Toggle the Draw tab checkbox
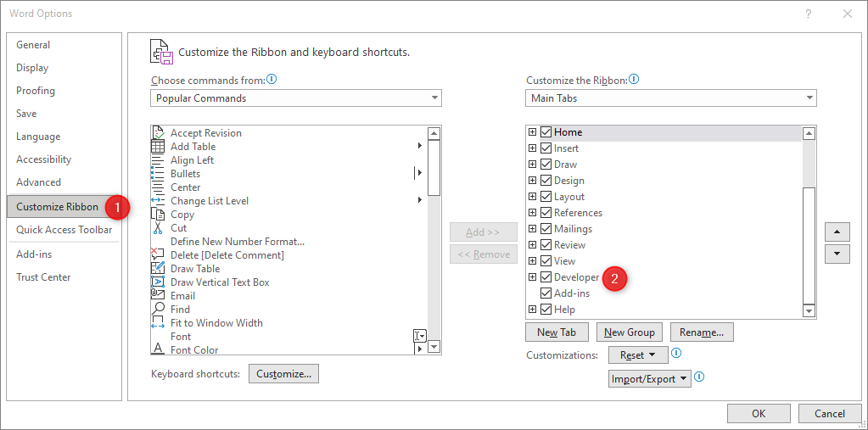 pyautogui.click(x=546, y=165)
